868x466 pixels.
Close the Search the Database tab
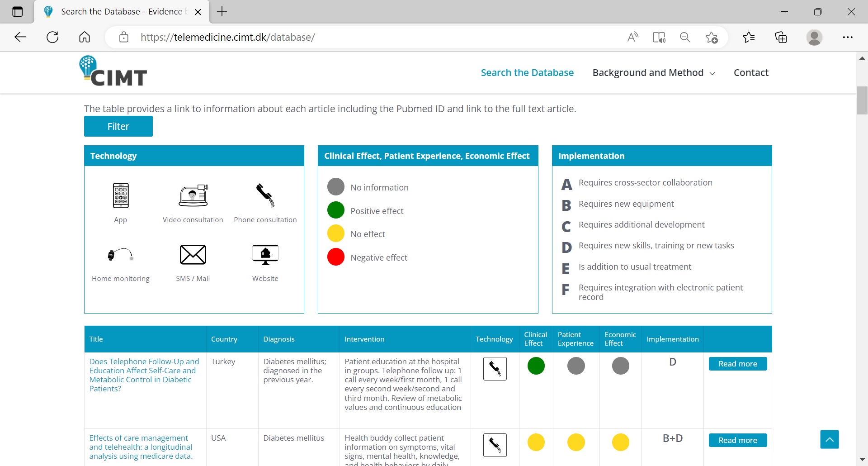(x=198, y=12)
